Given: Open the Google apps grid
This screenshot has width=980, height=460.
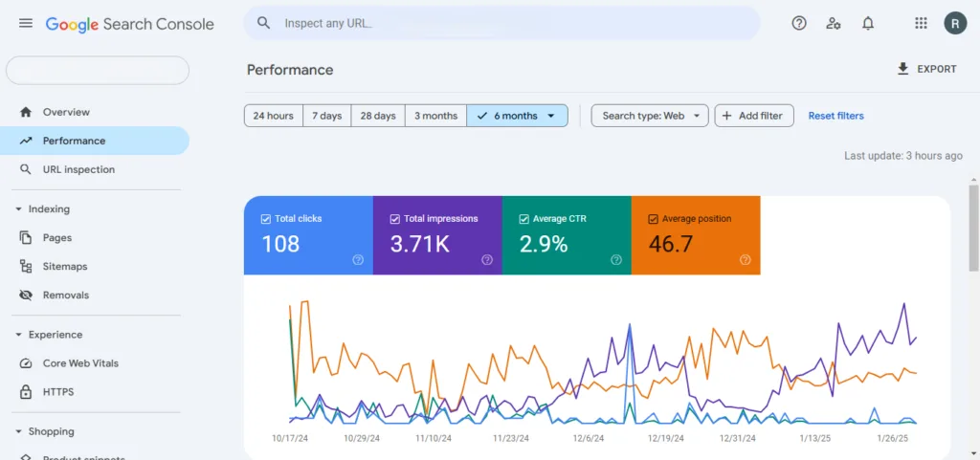Looking at the screenshot, I should [921, 23].
